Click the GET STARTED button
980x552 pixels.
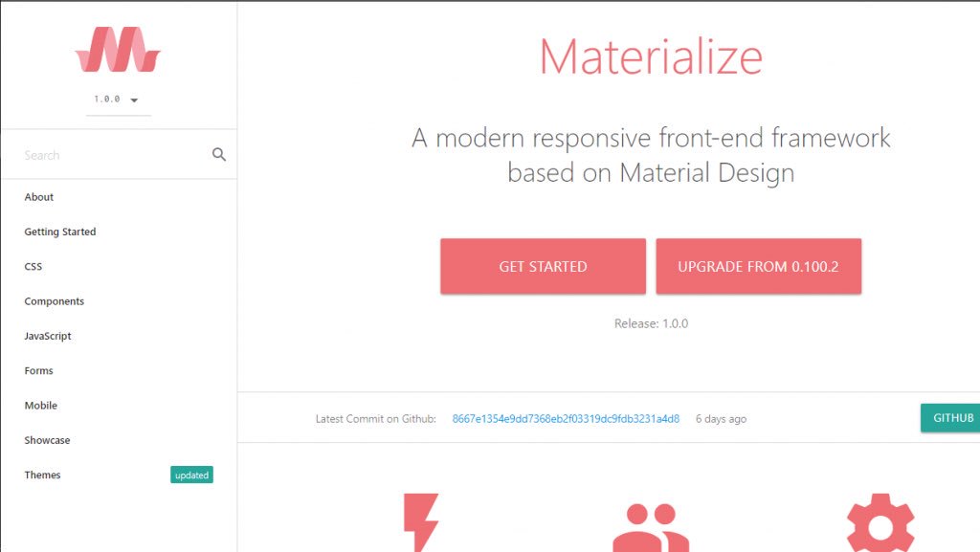[x=544, y=266]
